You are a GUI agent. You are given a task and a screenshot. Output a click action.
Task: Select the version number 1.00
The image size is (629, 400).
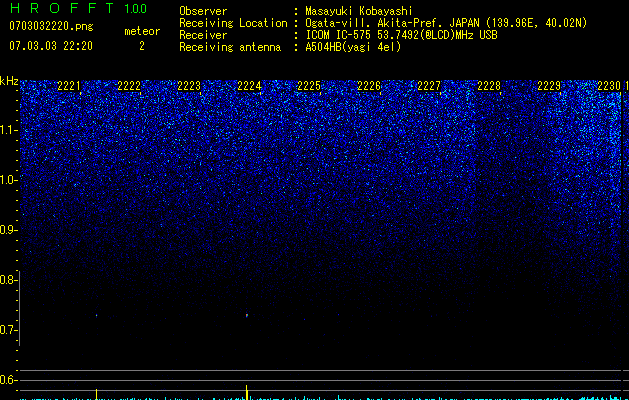point(135,9)
